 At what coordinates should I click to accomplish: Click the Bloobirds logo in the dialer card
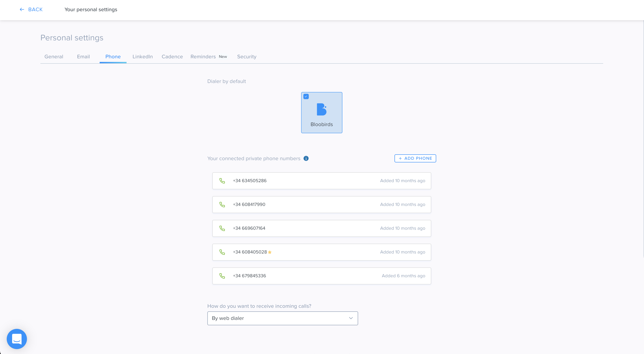(x=322, y=109)
